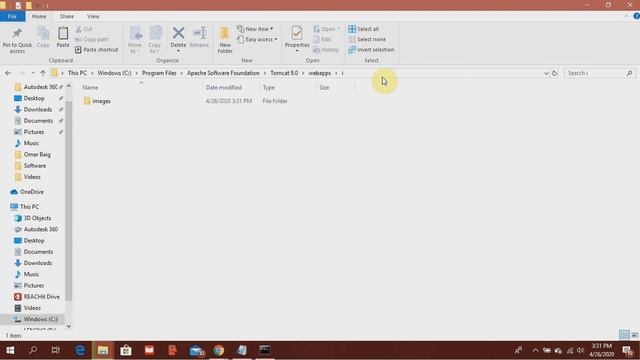Click the navigation pane scroll down arrow
Screen dimensions: 640x360
[69, 326]
